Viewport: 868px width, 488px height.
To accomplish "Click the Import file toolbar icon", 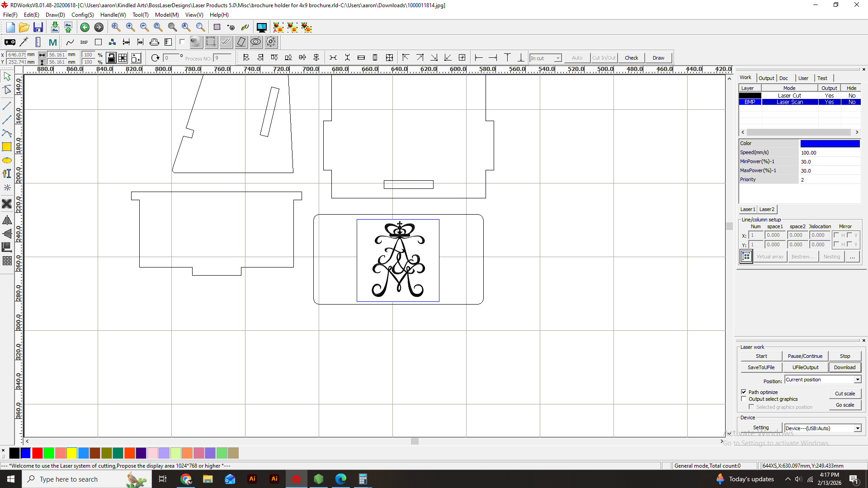I will 55,27.
